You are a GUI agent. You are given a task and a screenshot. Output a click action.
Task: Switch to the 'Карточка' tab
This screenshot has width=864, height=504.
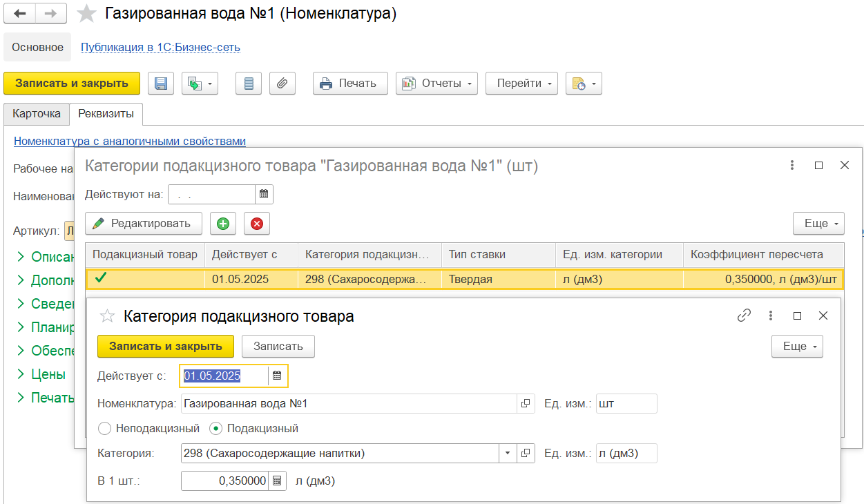(x=37, y=114)
